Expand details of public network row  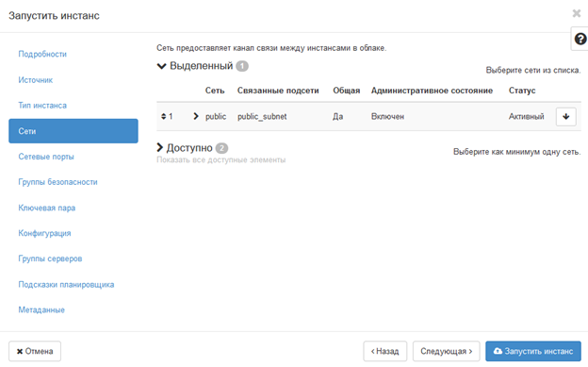click(196, 116)
